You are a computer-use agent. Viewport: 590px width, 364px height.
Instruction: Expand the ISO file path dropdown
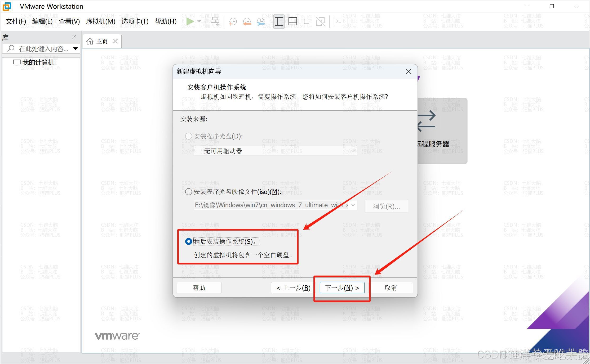click(x=353, y=205)
